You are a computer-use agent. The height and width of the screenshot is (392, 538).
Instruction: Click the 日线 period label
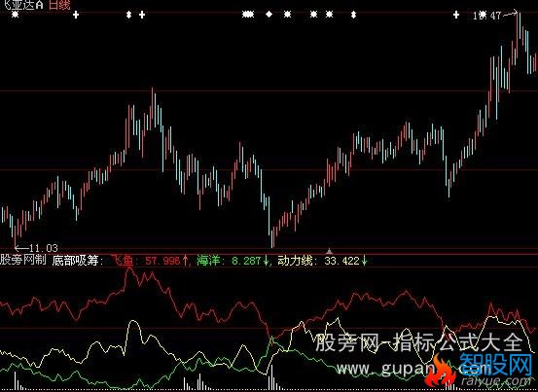(x=59, y=5)
